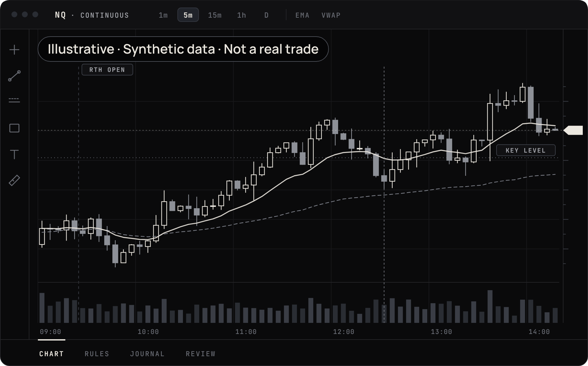Switch to the 15m timeframe

point(215,15)
